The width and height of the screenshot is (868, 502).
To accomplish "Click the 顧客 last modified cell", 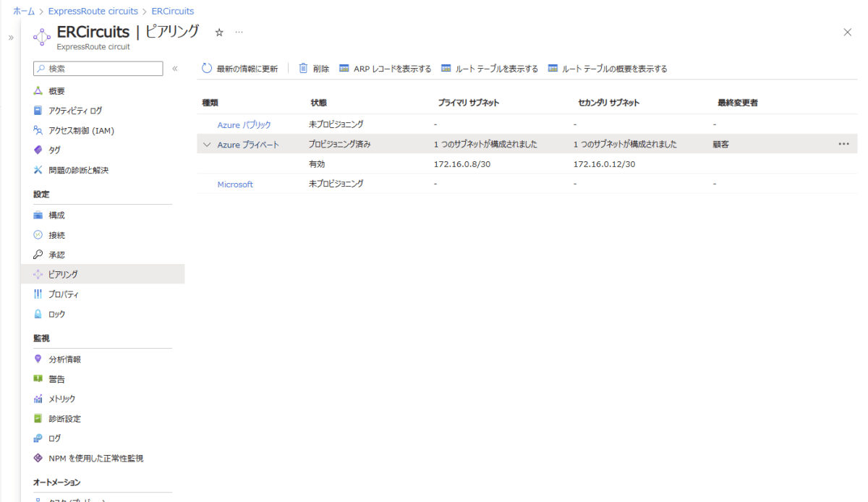I will coord(720,144).
